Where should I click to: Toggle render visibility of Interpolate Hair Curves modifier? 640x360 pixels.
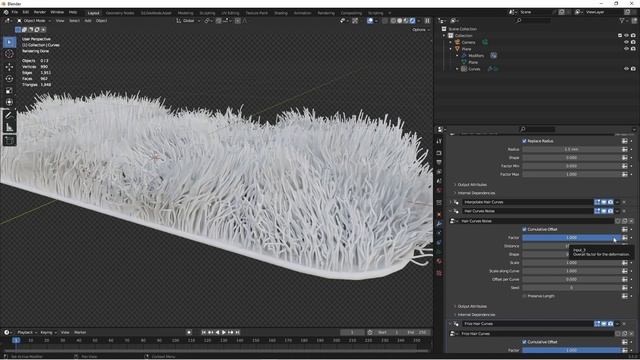(x=611, y=202)
